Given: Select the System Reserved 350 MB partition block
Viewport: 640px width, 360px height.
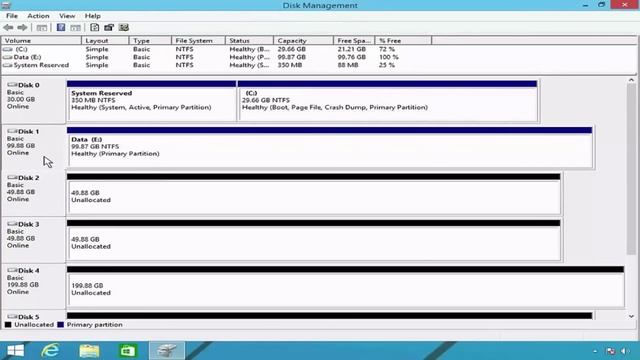Looking at the screenshot, I should coord(151,101).
